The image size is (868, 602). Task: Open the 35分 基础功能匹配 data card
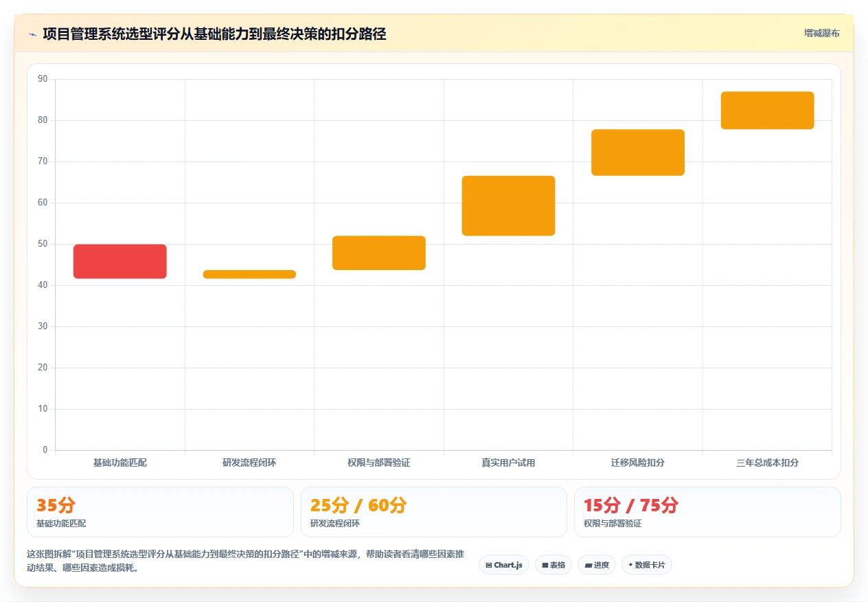coord(160,512)
